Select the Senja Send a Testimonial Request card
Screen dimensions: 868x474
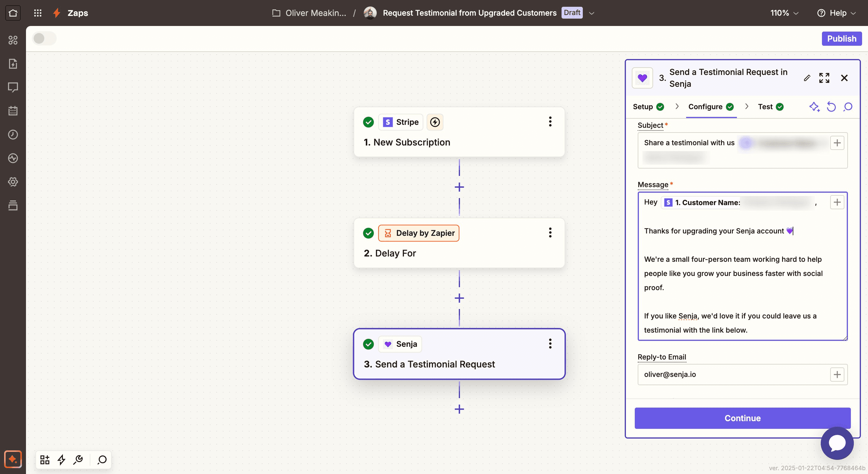(x=459, y=354)
